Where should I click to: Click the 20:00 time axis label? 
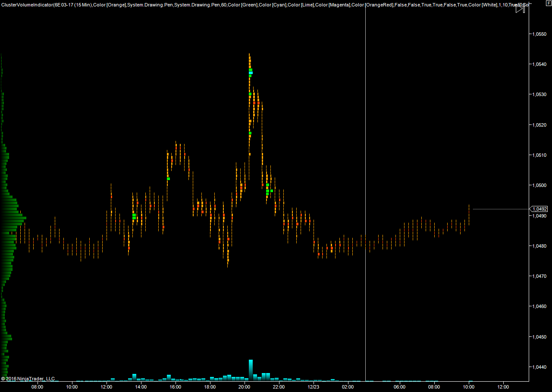pos(245,387)
